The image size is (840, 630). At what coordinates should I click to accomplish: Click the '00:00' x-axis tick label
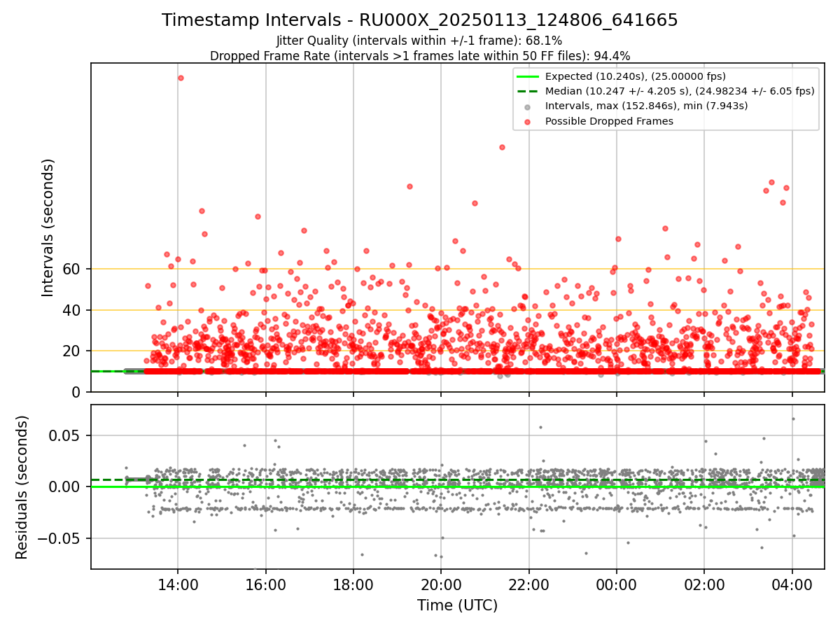[x=617, y=584]
